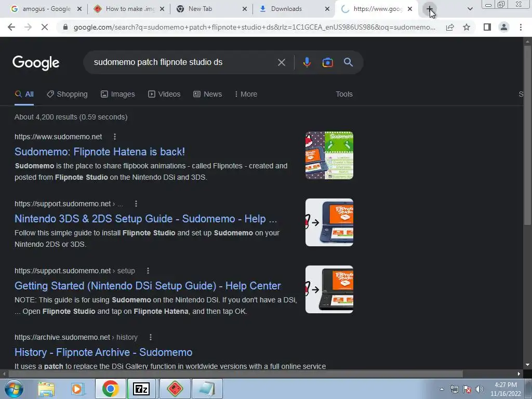Open the Chrome side panel

[487, 27]
